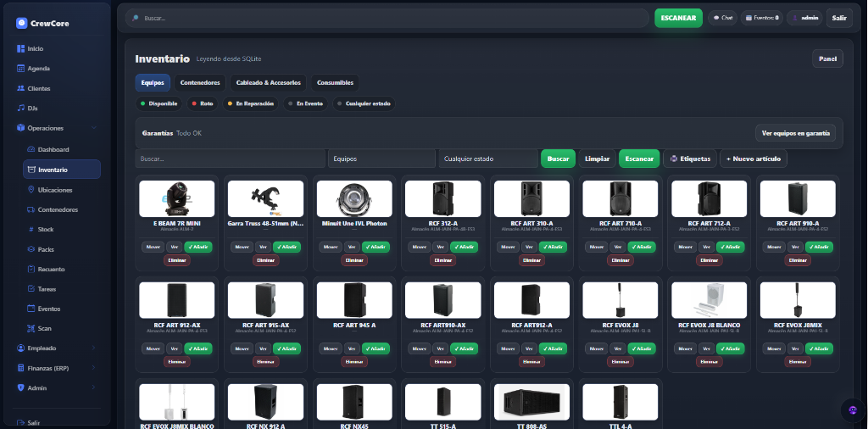Screen dimensions: 868x429
Task: Open Etiquetas label printing
Action: (x=690, y=159)
